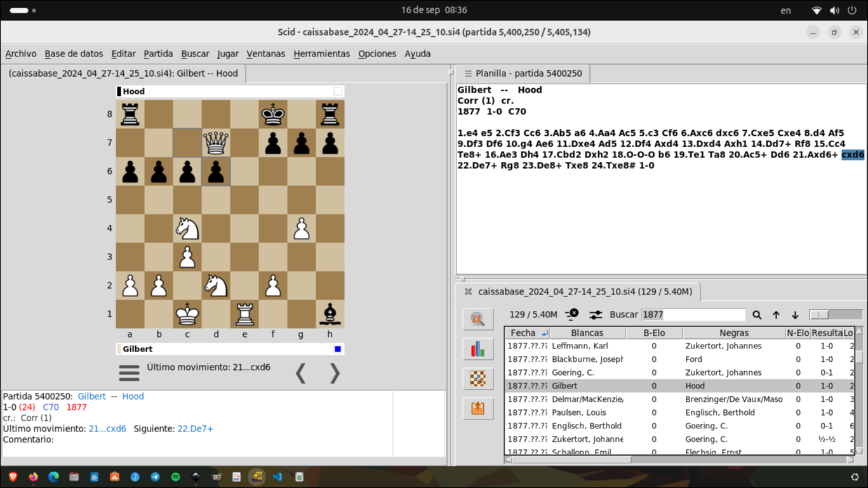This screenshot has width=868, height=488.
Task: Open the Herramientas menu
Action: coord(321,54)
